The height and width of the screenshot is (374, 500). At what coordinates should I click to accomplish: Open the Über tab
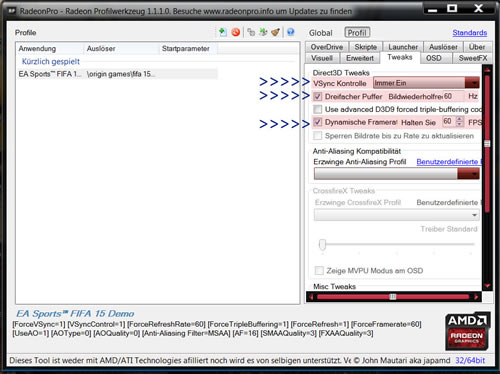pyautogui.click(x=477, y=47)
